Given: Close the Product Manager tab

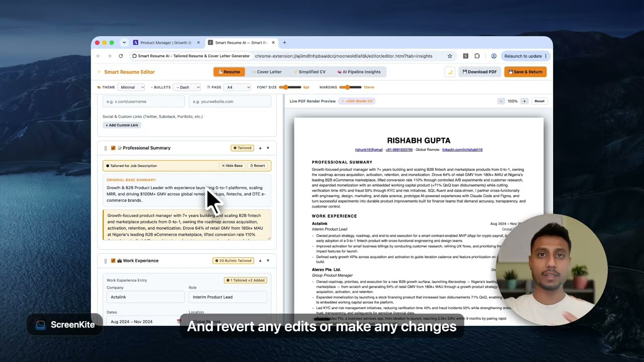Looking at the screenshot, I should pos(198,43).
